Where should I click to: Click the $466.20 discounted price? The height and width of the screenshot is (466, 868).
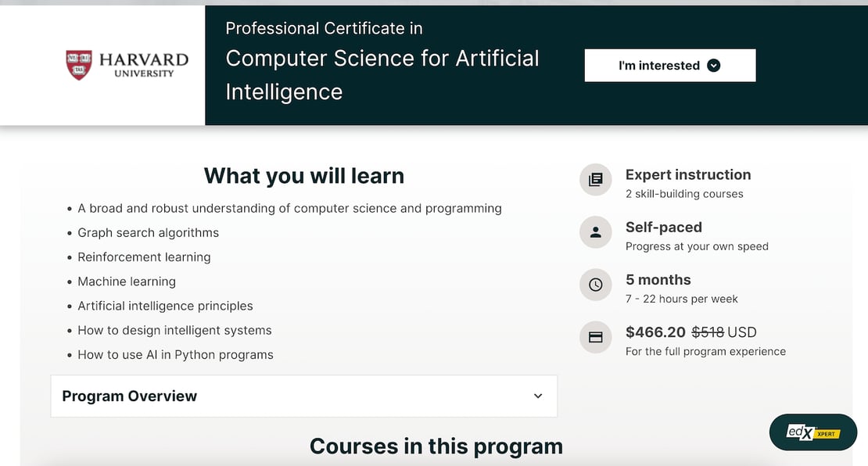(655, 332)
